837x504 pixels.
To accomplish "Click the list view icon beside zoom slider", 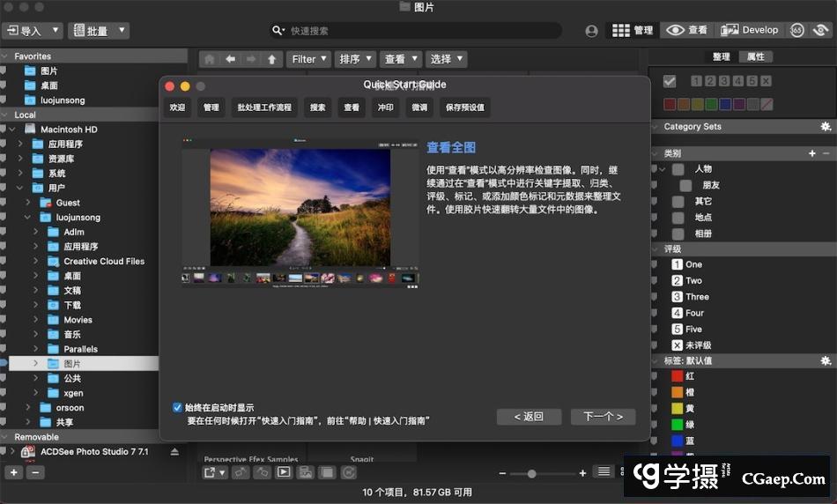I will (x=604, y=472).
